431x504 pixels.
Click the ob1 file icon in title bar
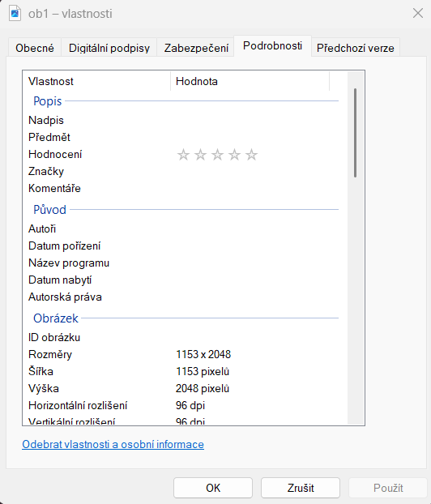15,14
